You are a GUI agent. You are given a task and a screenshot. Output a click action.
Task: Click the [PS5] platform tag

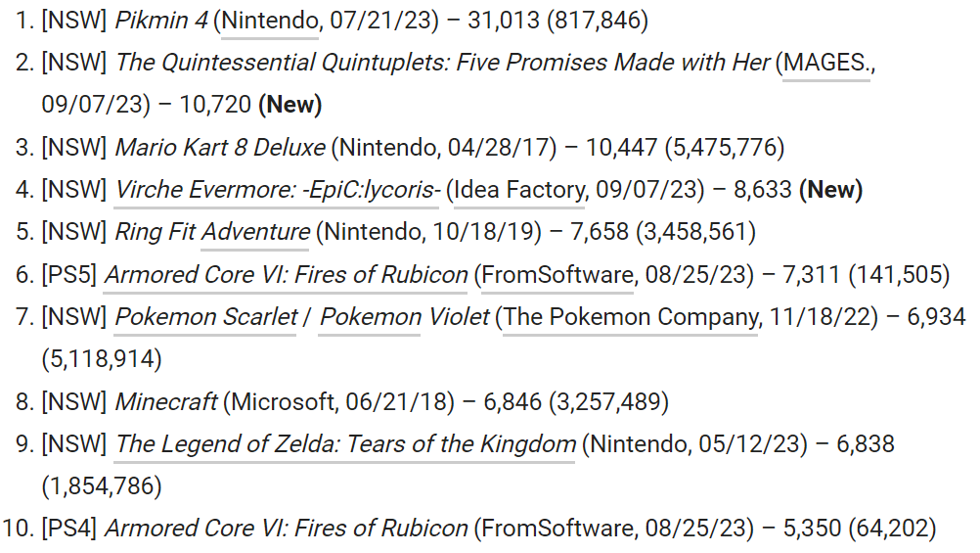tap(68, 275)
